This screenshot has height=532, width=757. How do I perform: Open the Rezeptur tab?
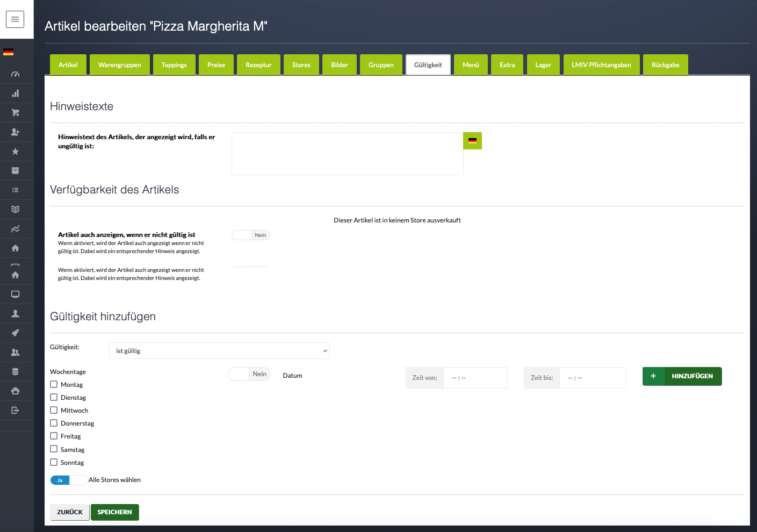coord(258,64)
